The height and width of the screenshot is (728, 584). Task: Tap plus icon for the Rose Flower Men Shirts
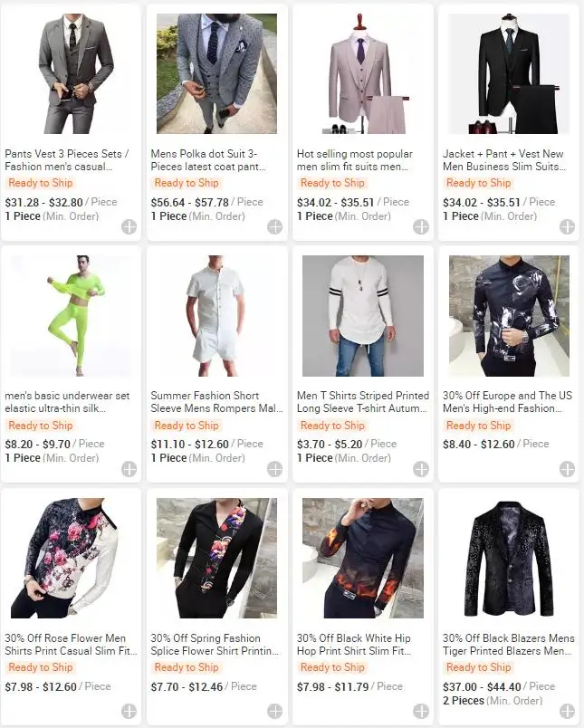(x=129, y=711)
